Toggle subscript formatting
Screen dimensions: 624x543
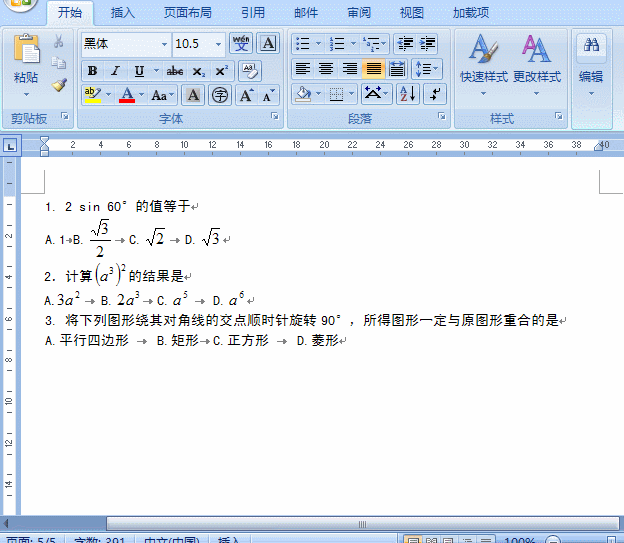tap(198, 71)
